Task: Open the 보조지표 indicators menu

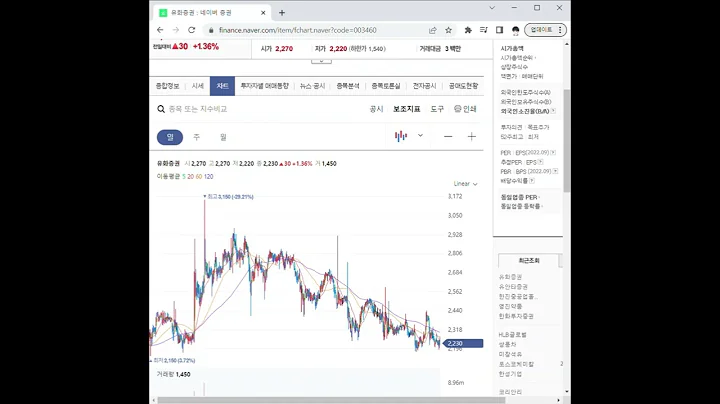Action: point(406,109)
